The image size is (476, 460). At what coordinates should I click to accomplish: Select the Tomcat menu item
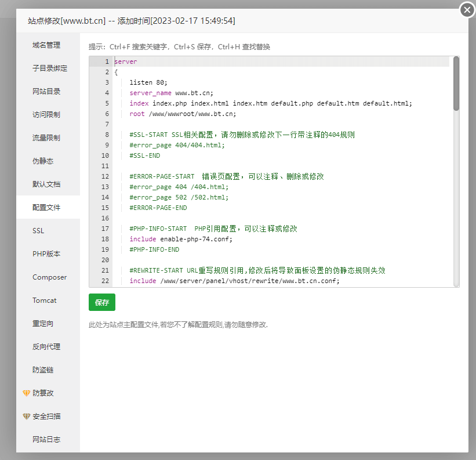pyautogui.click(x=45, y=300)
